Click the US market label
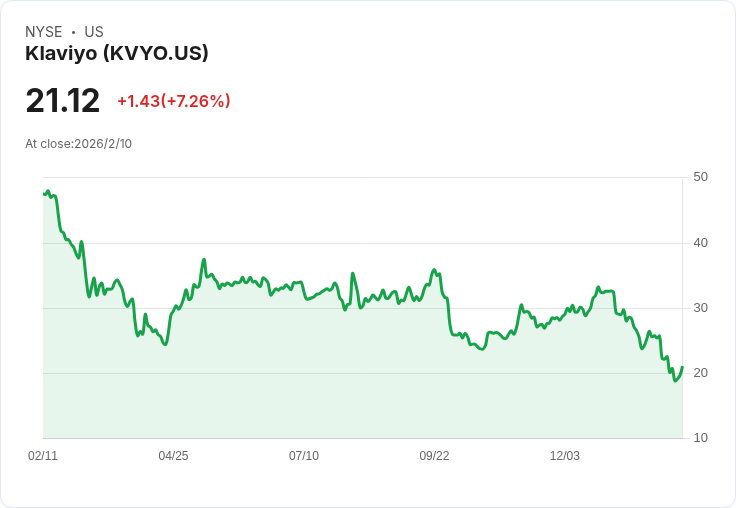736x508 pixels. 94,32
